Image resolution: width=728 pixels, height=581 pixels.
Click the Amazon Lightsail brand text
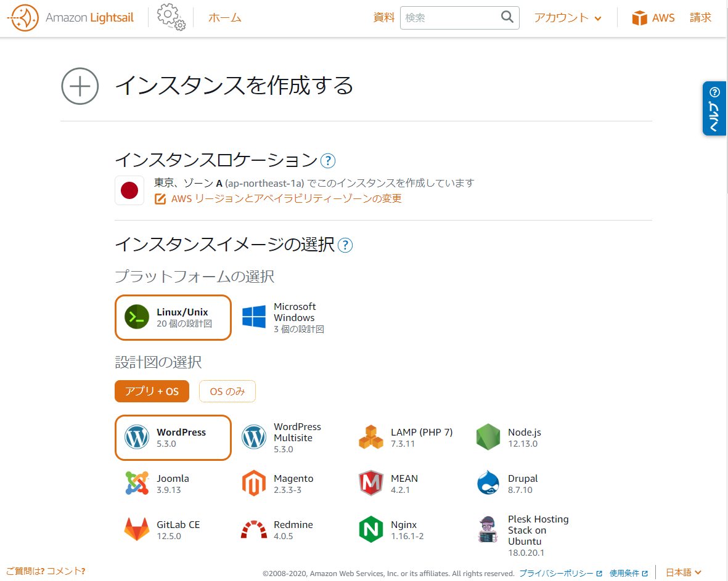tap(89, 18)
